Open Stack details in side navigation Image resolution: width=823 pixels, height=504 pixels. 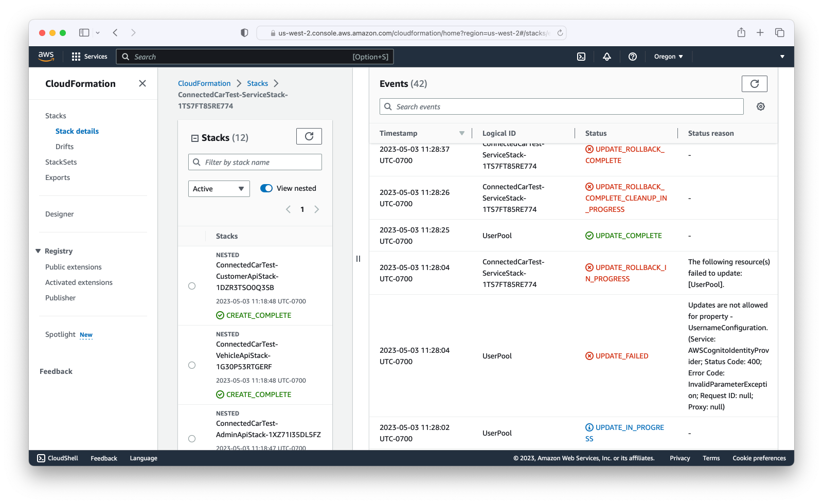click(x=77, y=131)
